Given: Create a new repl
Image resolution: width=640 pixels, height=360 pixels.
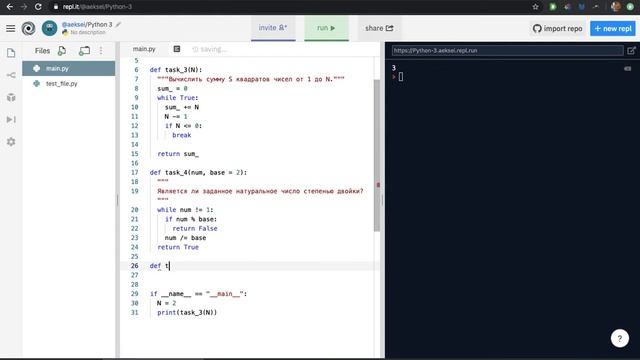Looking at the screenshot, I should point(613,29).
